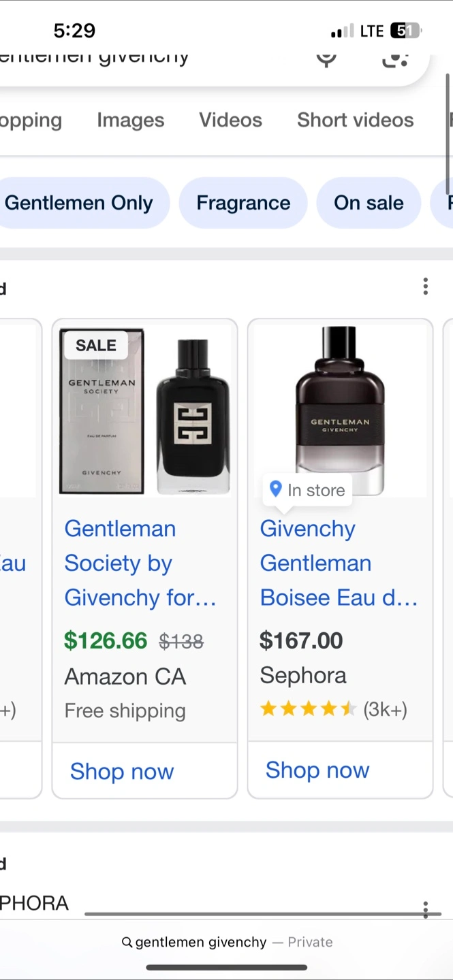Tap the voice search microphone icon

click(x=326, y=59)
